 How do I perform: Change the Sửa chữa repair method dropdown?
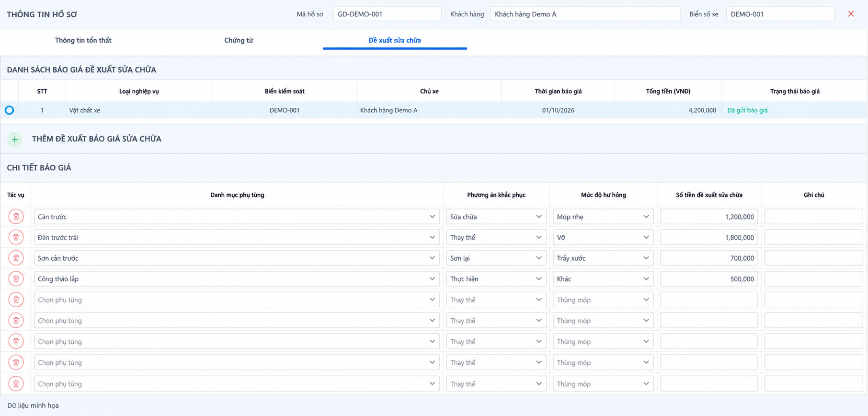pos(496,217)
